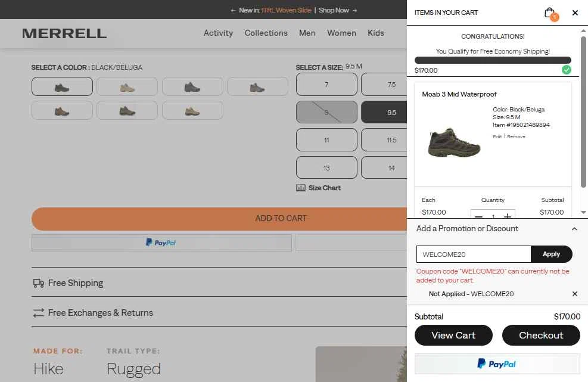Click the Item #195021489894 text
This screenshot has width=588, height=382.
521,125
